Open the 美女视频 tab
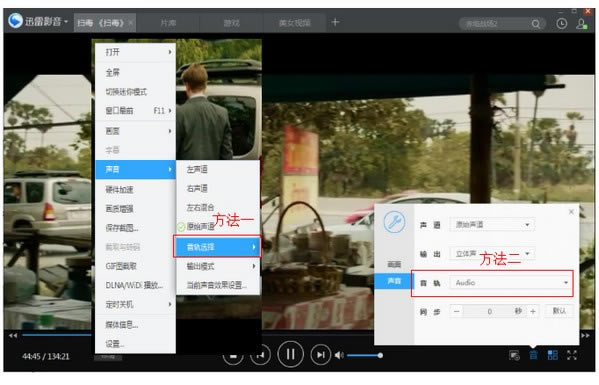 point(295,23)
